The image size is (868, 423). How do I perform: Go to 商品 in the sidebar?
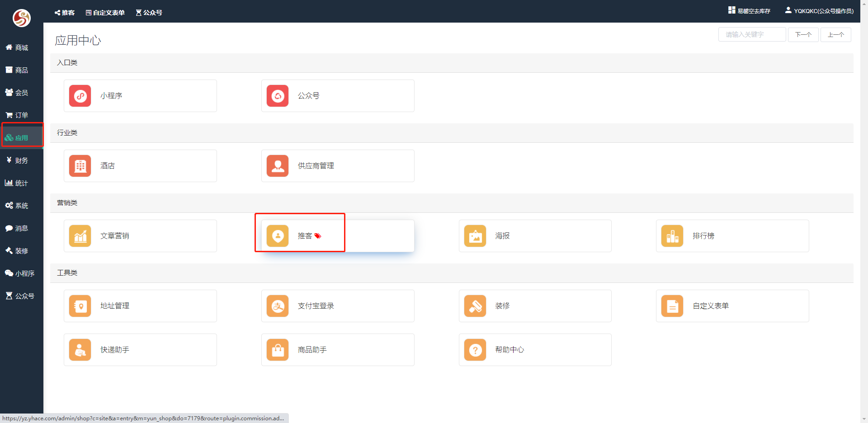click(x=22, y=70)
